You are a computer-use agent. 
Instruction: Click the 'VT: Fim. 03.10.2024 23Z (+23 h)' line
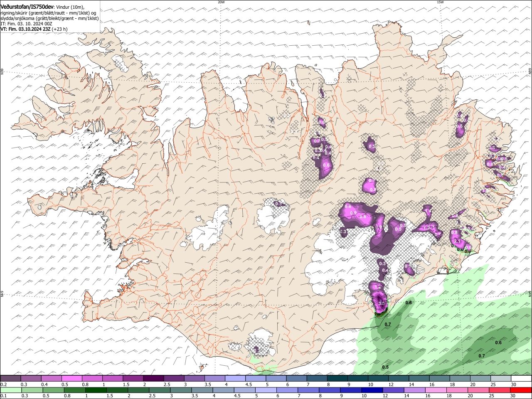34,29
